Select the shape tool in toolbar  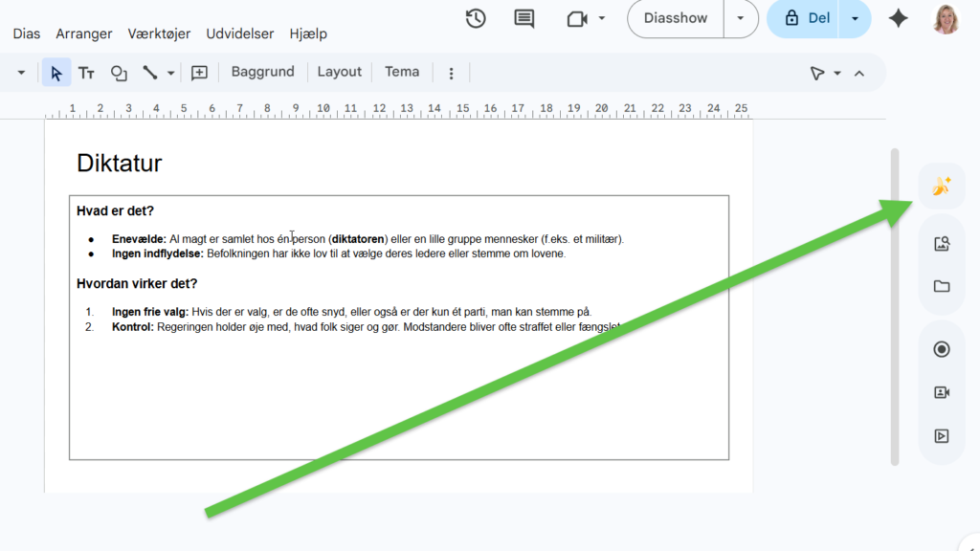[119, 73]
